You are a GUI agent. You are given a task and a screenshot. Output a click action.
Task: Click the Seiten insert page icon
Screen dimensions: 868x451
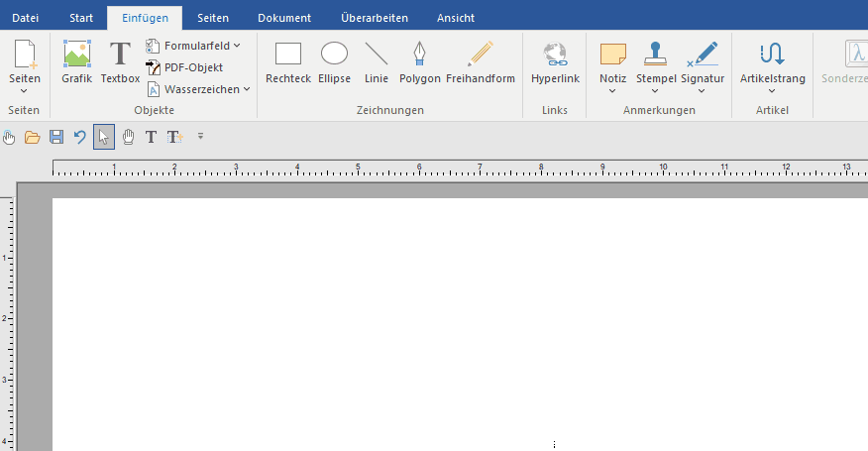point(25,55)
